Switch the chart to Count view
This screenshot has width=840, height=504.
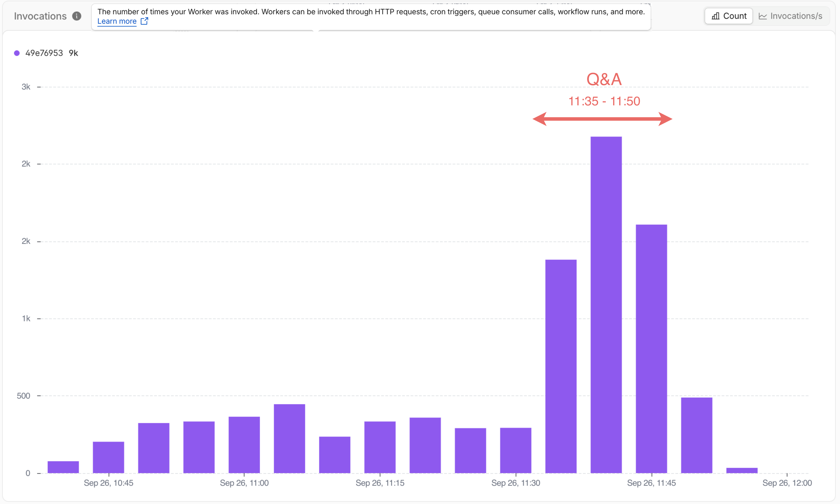[729, 16]
